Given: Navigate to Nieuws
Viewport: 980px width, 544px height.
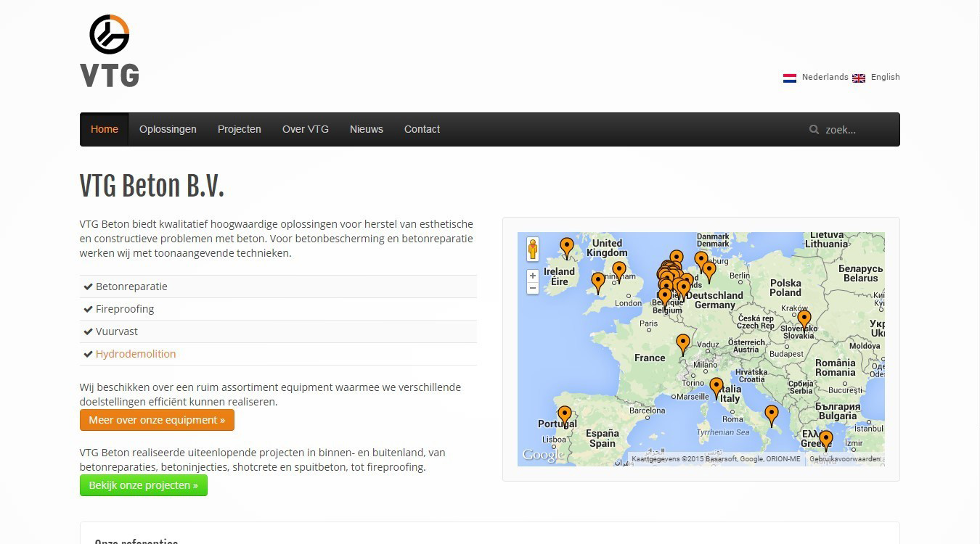Looking at the screenshot, I should 367,129.
